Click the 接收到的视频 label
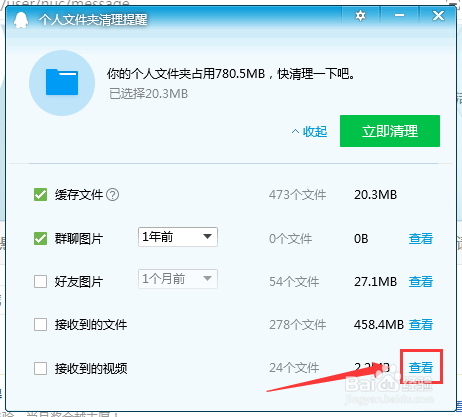This screenshot has width=462, height=417. [91, 369]
